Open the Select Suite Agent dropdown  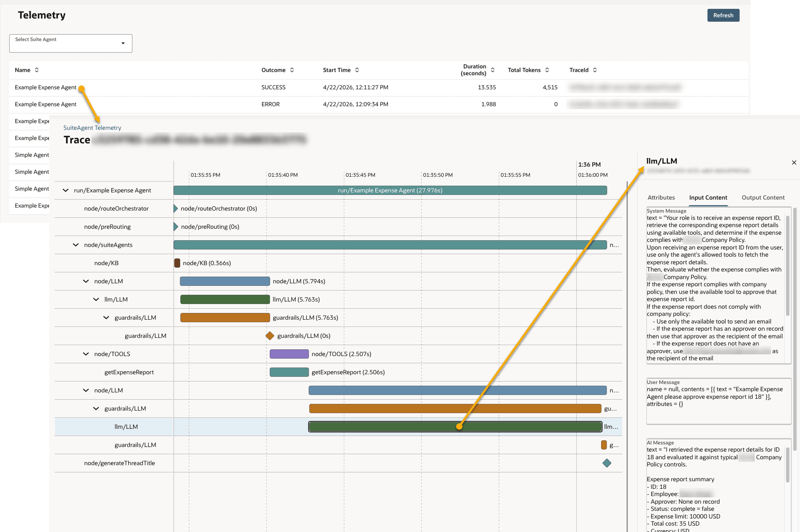(71, 44)
